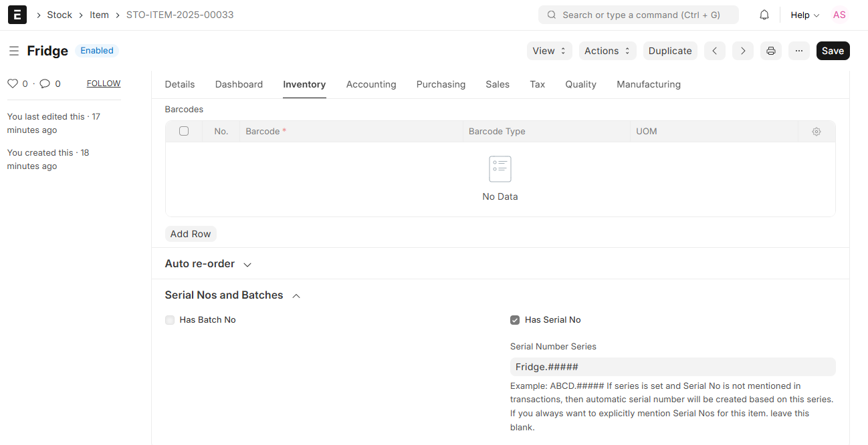Open Barcodes table settings gear
Viewport: 868px width, 445px height.
tap(816, 132)
